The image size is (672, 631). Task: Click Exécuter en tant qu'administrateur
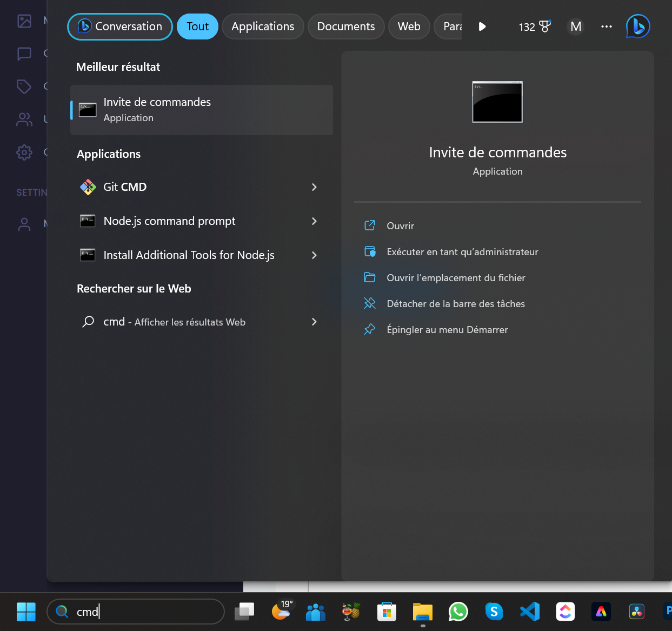click(x=462, y=252)
